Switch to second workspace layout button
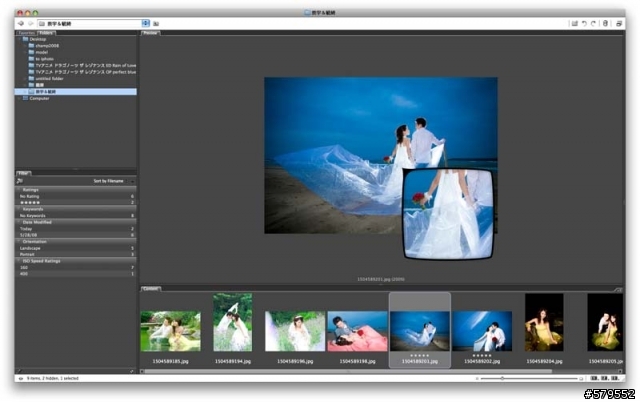The width and height of the screenshot is (640, 402). click(x=605, y=378)
